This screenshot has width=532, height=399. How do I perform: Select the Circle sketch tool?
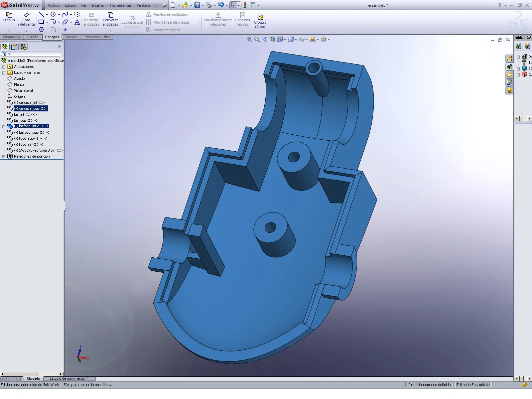53,14
